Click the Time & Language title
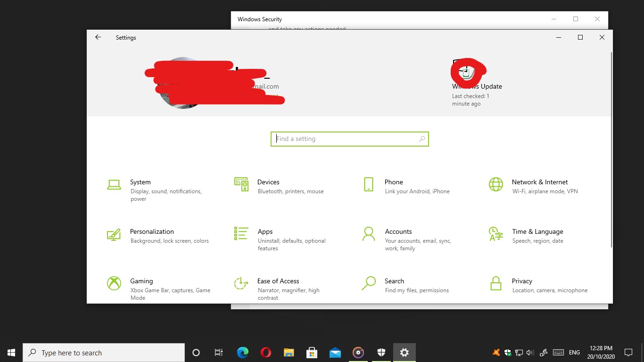The height and width of the screenshot is (362, 644). pyautogui.click(x=537, y=231)
